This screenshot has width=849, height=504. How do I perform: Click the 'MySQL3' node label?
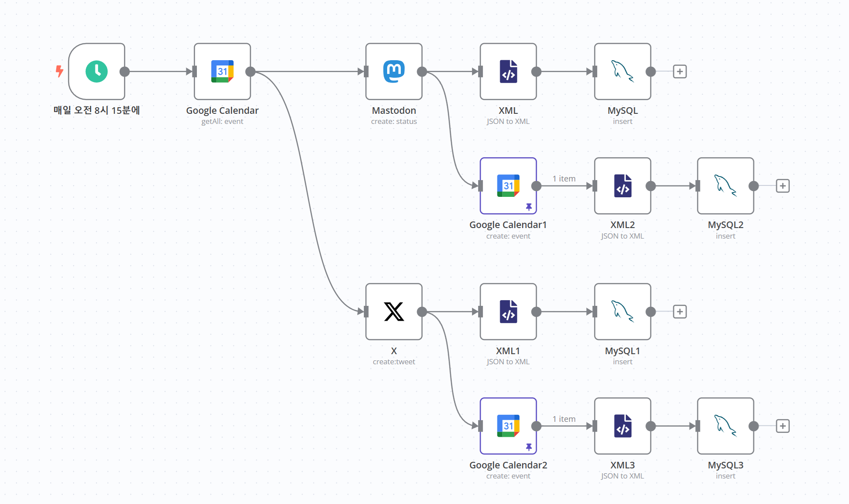[726, 465]
